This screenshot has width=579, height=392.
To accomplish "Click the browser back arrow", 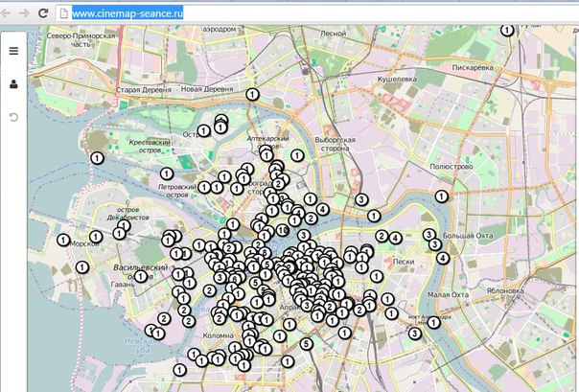I will tap(7, 13).
